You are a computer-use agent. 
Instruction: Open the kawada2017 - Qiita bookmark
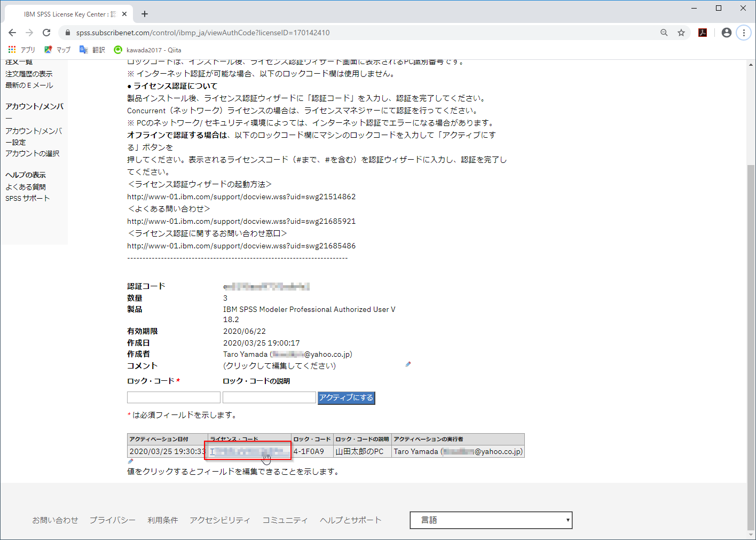tap(147, 50)
